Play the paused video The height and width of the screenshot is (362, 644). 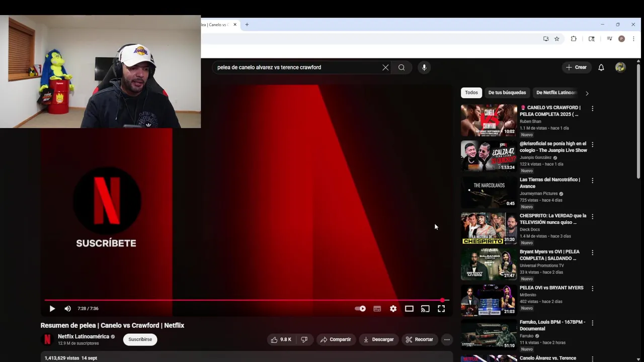[x=52, y=309]
